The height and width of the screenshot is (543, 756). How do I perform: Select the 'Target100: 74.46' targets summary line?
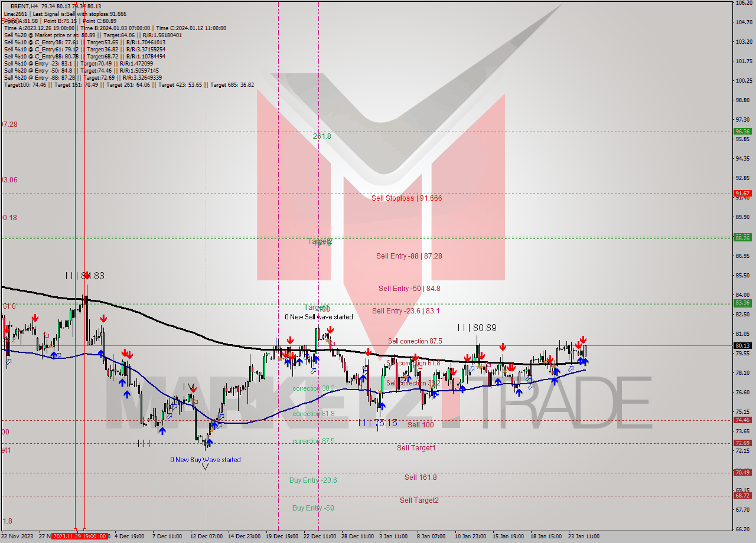[x=129, y=84]
